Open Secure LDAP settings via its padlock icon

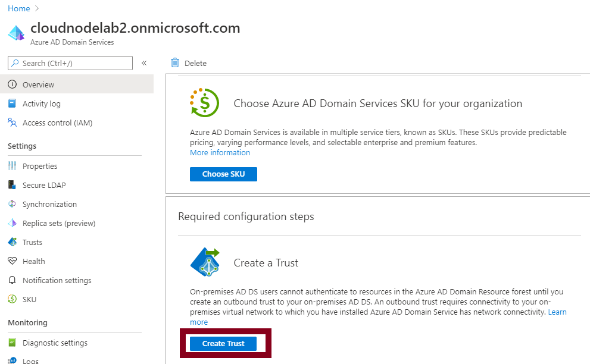coord(12,185)
